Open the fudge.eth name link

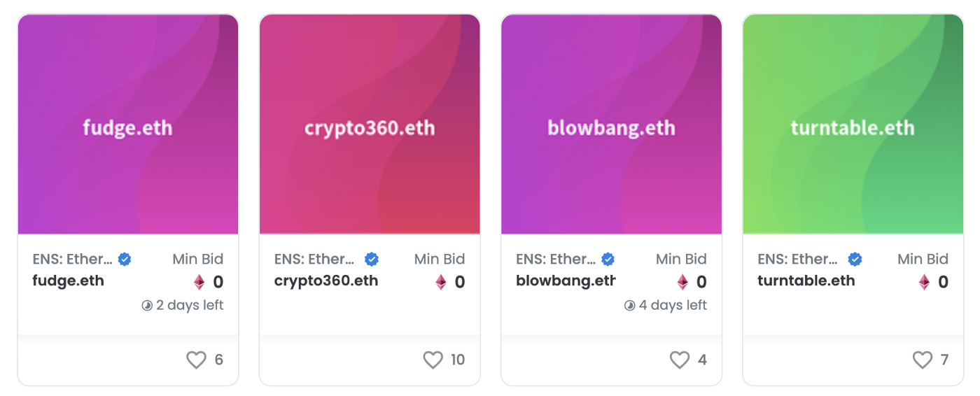[x=69, y=281]
